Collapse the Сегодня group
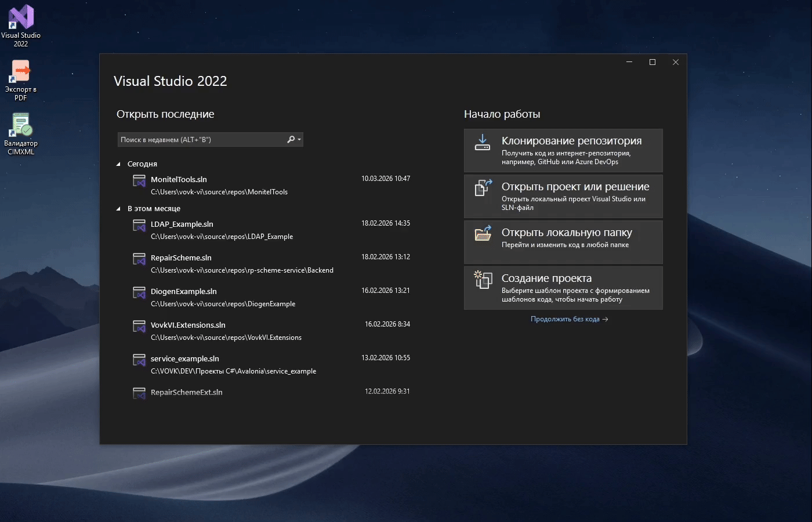 [x=118, y=164]
